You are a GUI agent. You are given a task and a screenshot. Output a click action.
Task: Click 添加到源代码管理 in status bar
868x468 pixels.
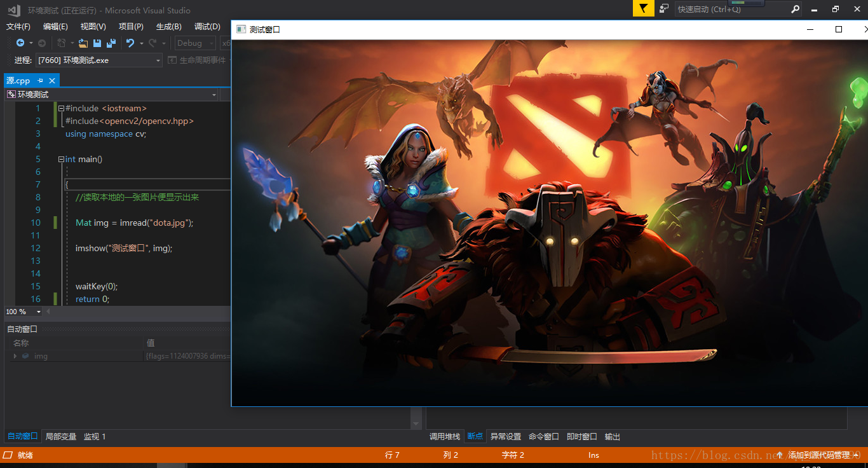[x=819, y=455]
